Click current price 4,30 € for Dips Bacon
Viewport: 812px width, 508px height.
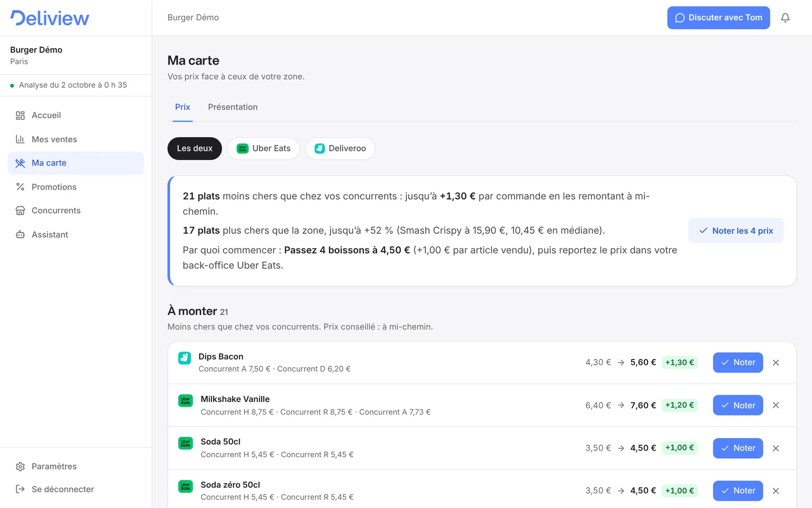click(598, 363)
